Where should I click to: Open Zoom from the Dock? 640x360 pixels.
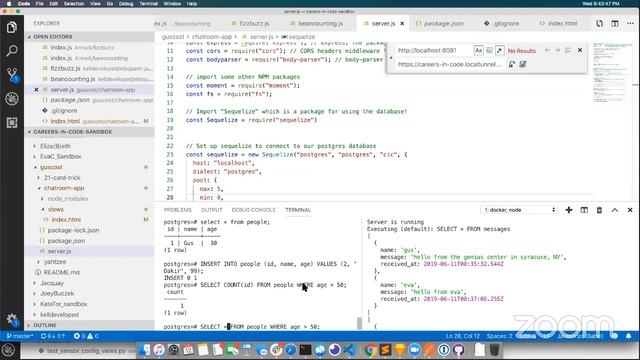pyautogui.click(x=414, y=350)
